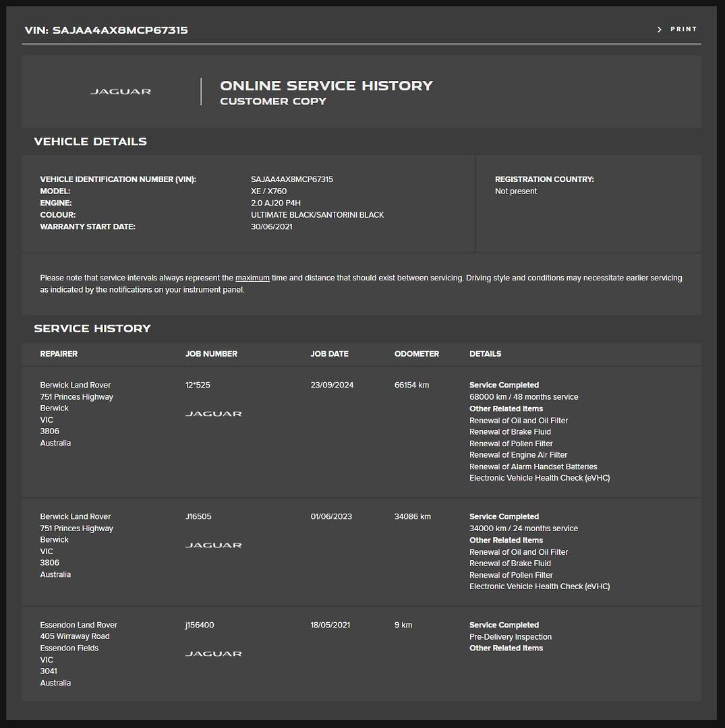This screenshot has width=725, height=728.
Task: Click colour value ULTIMATE BLACK/SANTORINI BLACK
Action: 317,215
